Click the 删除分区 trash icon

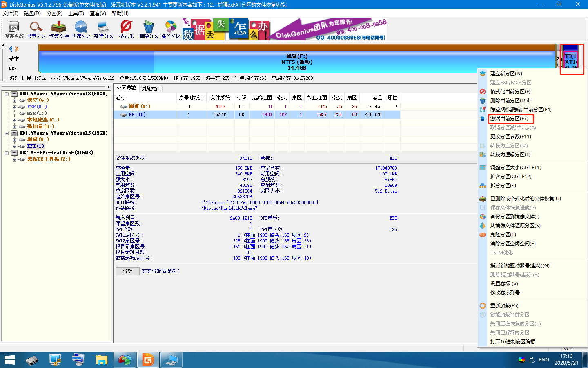pos(149,30)
